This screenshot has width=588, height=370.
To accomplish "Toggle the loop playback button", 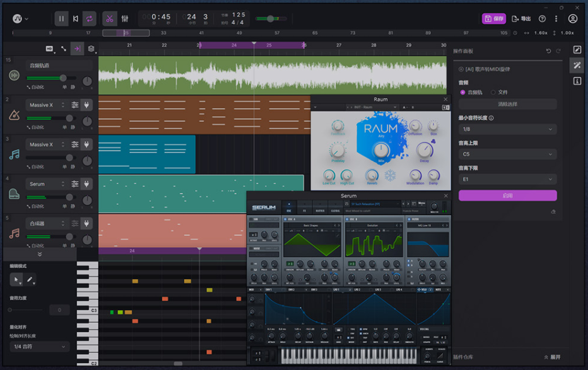I will pos(89,18).
